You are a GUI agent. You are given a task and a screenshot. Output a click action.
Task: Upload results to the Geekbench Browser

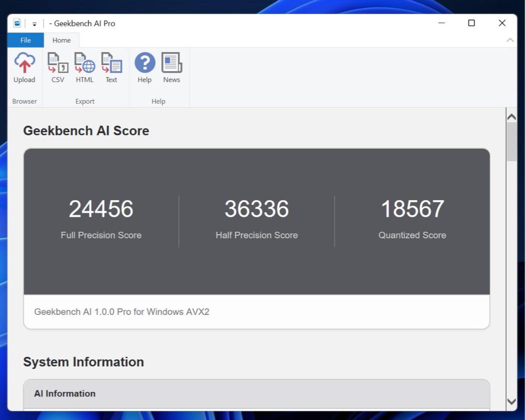(24, 67)
